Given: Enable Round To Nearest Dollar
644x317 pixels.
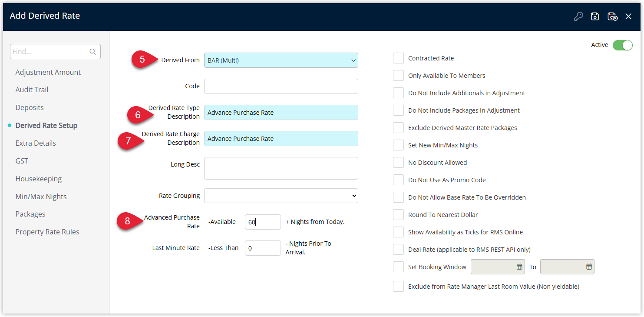Looking at the screenshot, I should pos(398,215).
